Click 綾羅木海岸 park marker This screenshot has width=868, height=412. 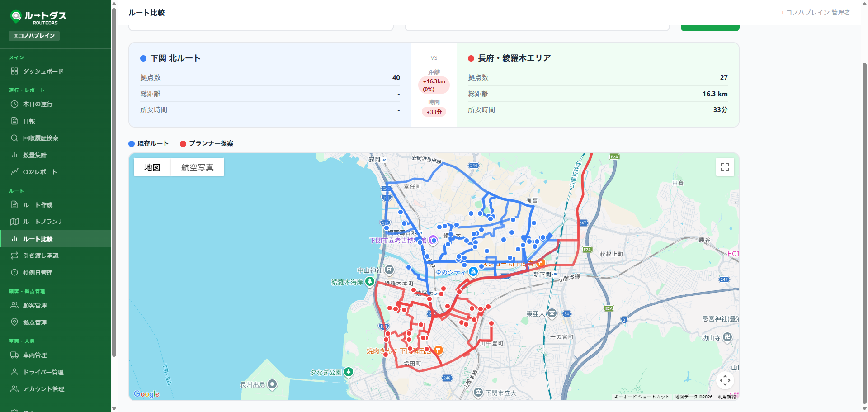point(370,281)
